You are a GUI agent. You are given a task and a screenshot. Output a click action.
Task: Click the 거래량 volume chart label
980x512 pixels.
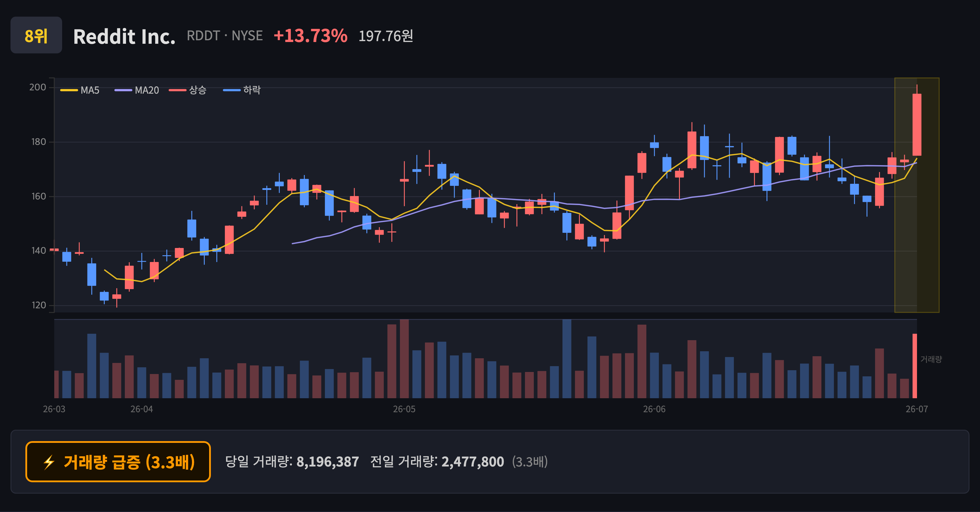pyautogui.click(x=931, y=359)
